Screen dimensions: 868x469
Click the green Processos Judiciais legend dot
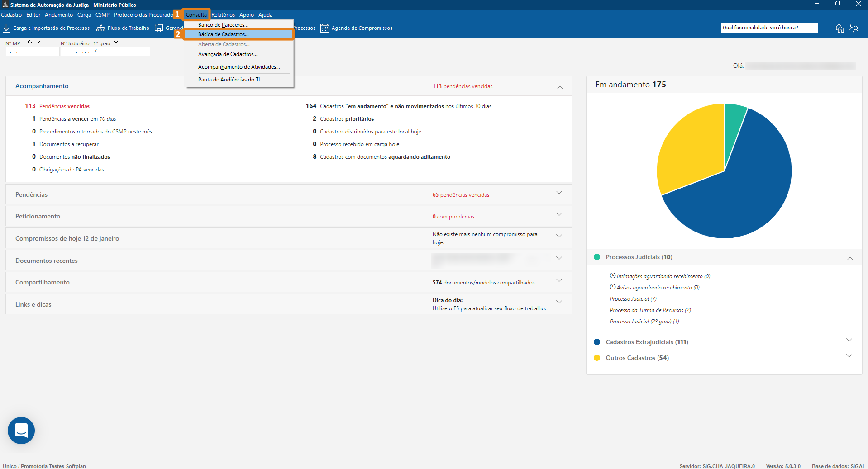597,257
